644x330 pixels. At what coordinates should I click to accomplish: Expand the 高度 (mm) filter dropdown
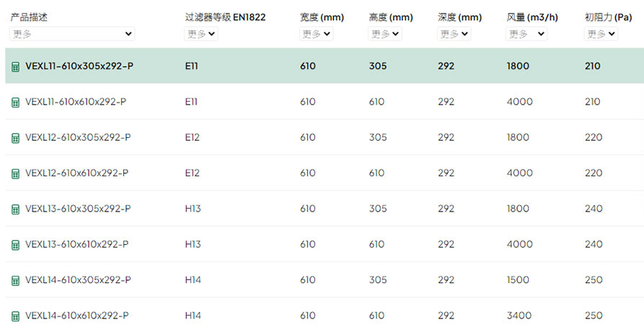point(385,34)
